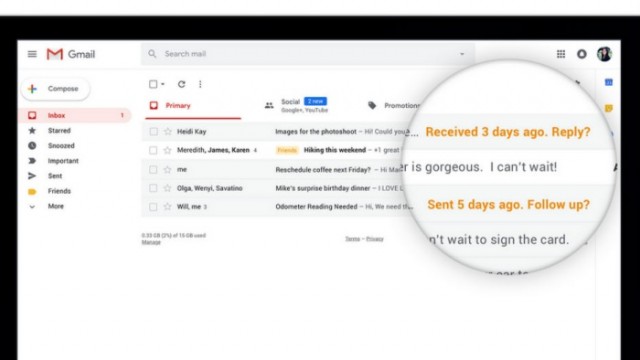Switch to the Promotions tab
The height and width of the screenshot is (360, 640).
pos(394,106)
